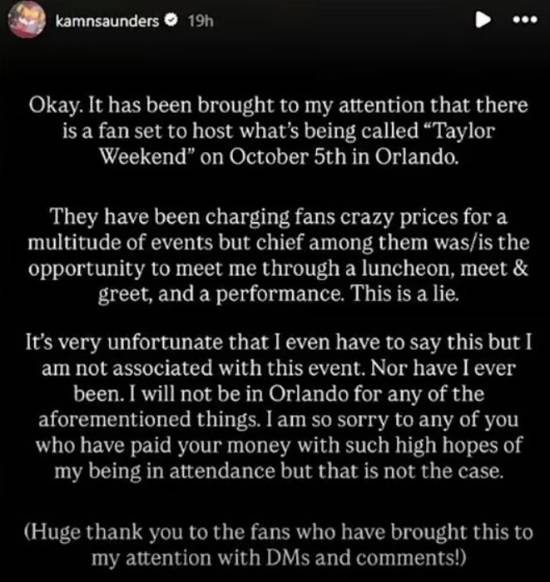Tap the paragraph starting "Okay. It has been"
Screen dimensions: 550x582
(278, 131)
